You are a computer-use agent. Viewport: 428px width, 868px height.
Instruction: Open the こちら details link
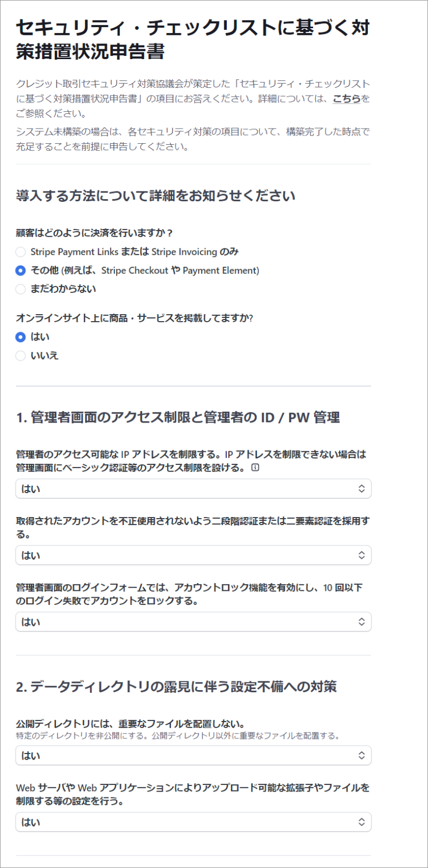[347, 99]
